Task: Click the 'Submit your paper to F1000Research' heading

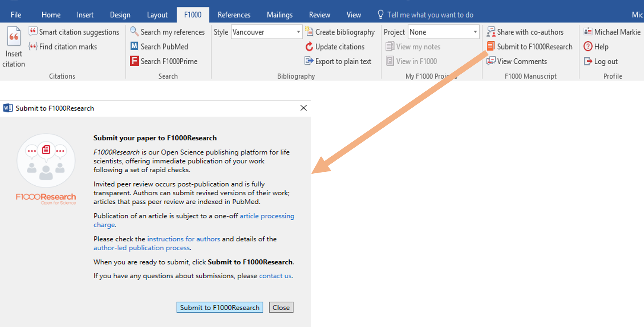Action: coord(155,138)
